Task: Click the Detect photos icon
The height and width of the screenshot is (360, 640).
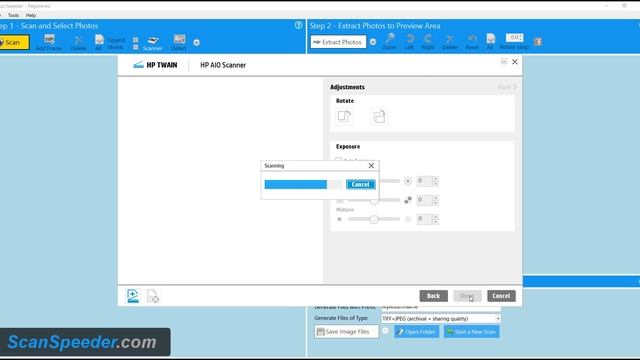Action: (179, 42)
